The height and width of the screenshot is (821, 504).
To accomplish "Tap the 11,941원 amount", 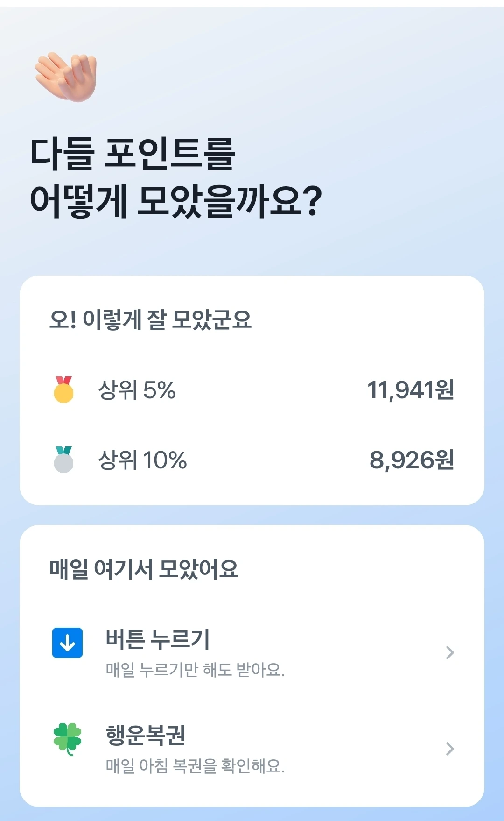I will tap(410, 390).
